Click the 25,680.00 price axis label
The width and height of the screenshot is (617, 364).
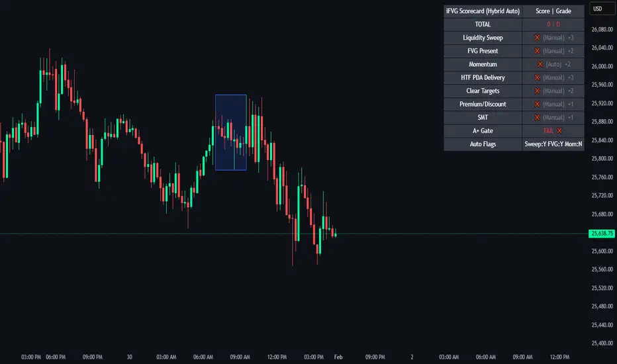tap(602, 214)
